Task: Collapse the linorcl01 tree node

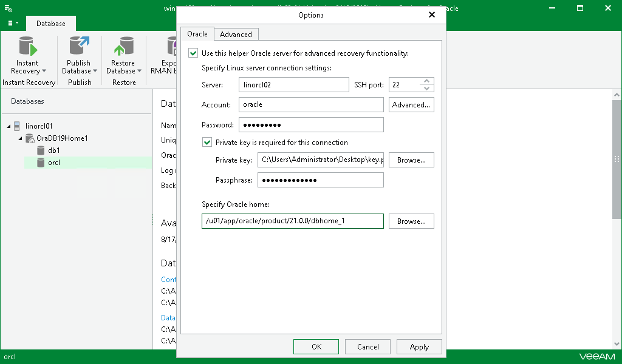Action: [7, 126]
